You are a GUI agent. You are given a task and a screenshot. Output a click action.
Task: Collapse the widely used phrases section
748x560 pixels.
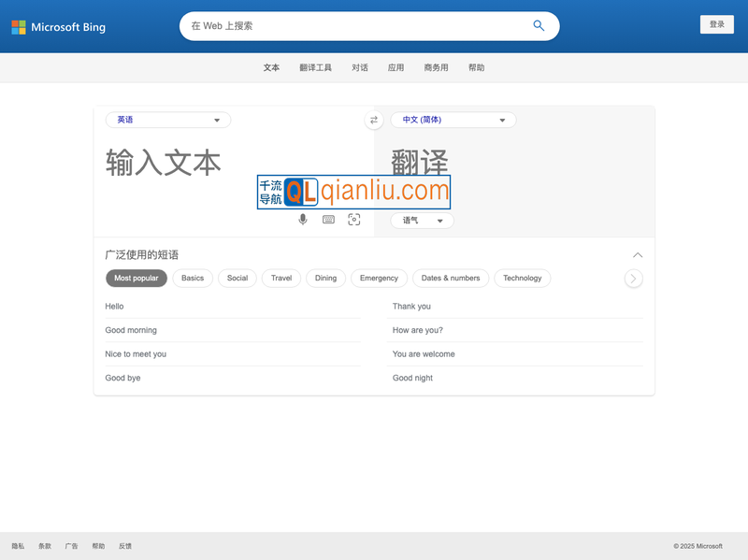tap(638, 255)
